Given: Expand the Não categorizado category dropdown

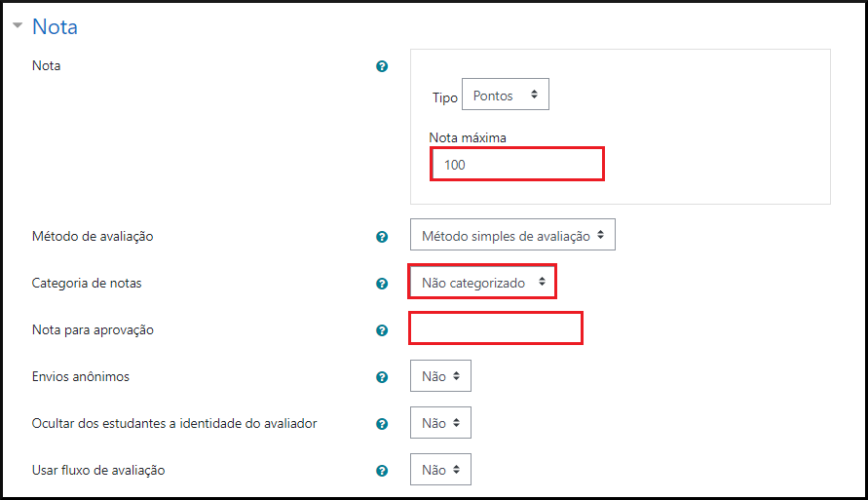Looking at the screenshot, I should point(482,283).
